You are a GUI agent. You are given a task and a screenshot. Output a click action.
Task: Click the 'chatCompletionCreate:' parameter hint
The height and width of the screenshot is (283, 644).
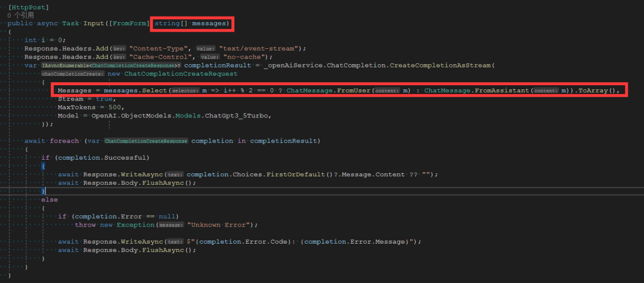tap(73, 73)
